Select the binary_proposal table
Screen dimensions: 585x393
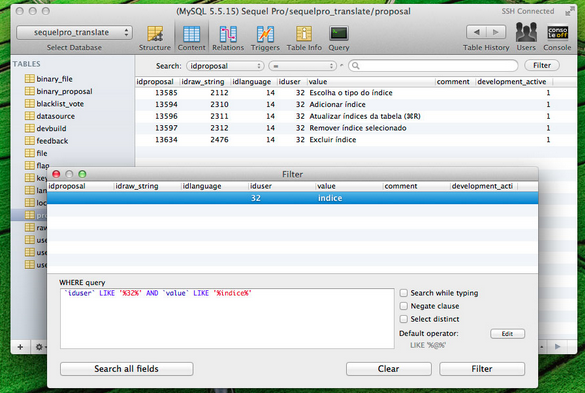59,91
